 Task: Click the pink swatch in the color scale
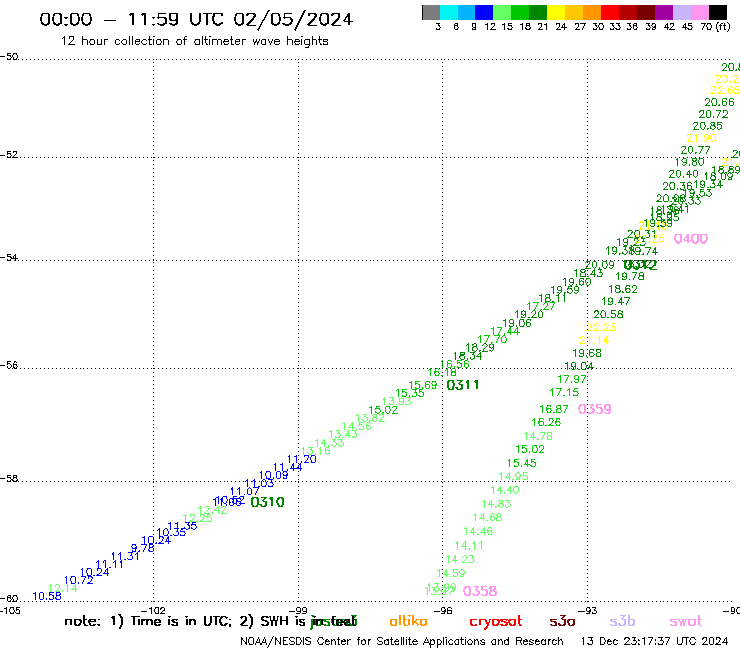click(699, 12)
